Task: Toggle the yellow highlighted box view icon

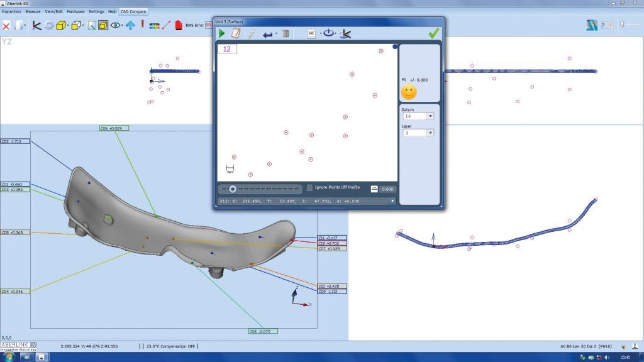Action: click(103, 25)
